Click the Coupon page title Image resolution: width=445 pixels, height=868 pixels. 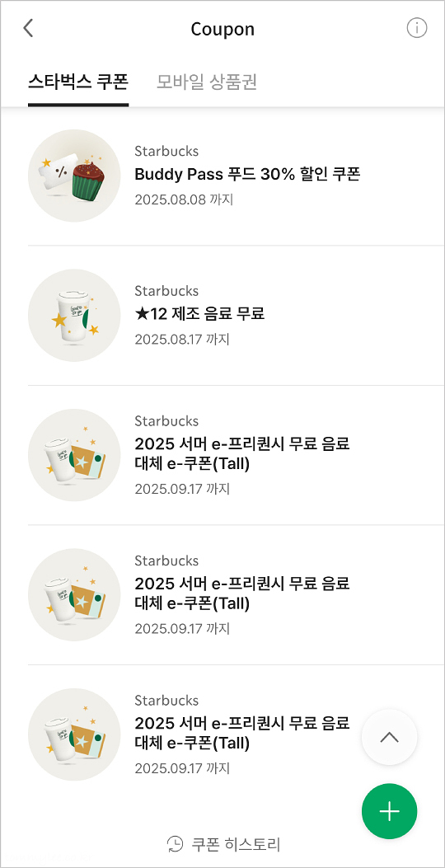(222, 29)
